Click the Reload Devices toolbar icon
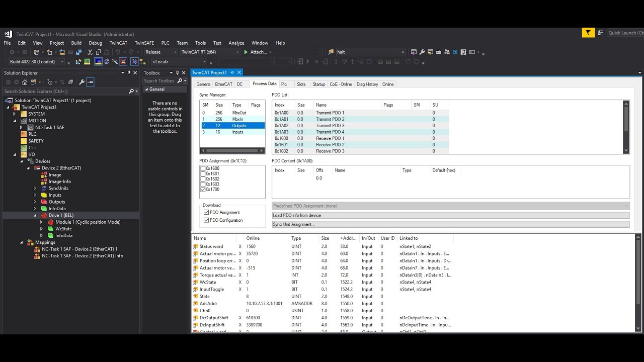Viewport: 644px width, 362px height. click(x=107, y=62)
